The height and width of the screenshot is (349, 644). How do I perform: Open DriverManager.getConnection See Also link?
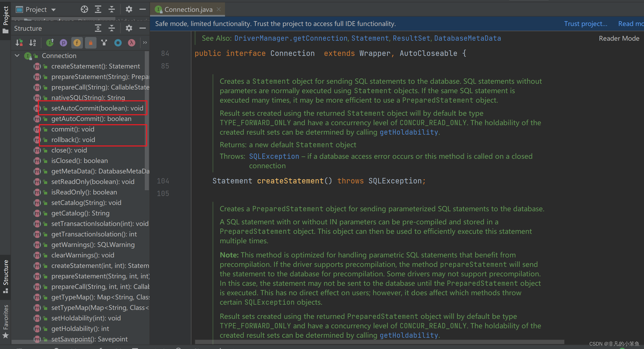click(291, 38)
